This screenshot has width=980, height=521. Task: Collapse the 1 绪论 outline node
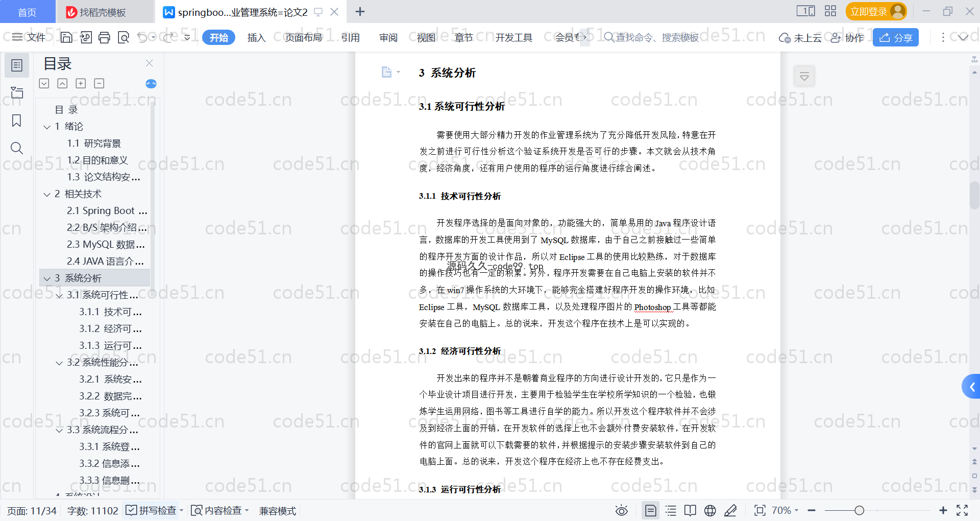pos(47,126)
